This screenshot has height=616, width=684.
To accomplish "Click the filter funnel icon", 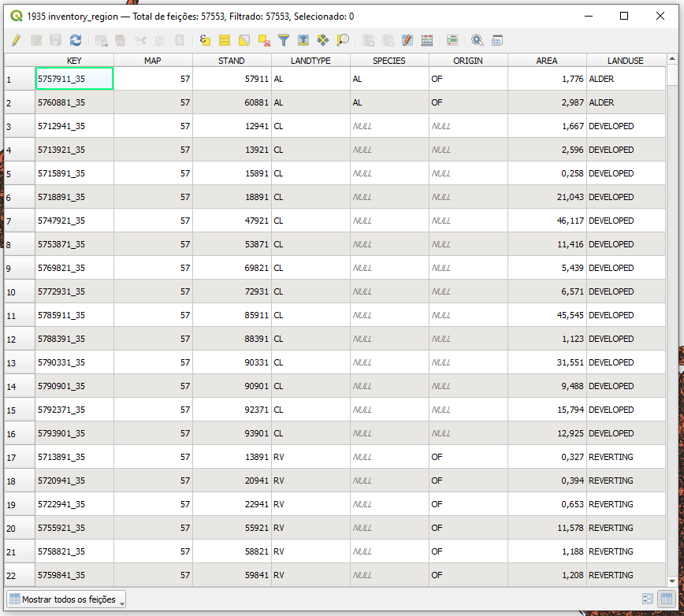I will point(284,40).
